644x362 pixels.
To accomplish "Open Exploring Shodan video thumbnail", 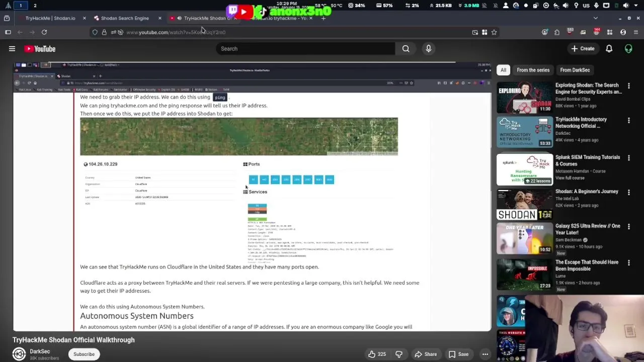I will (x=525, y=97).
